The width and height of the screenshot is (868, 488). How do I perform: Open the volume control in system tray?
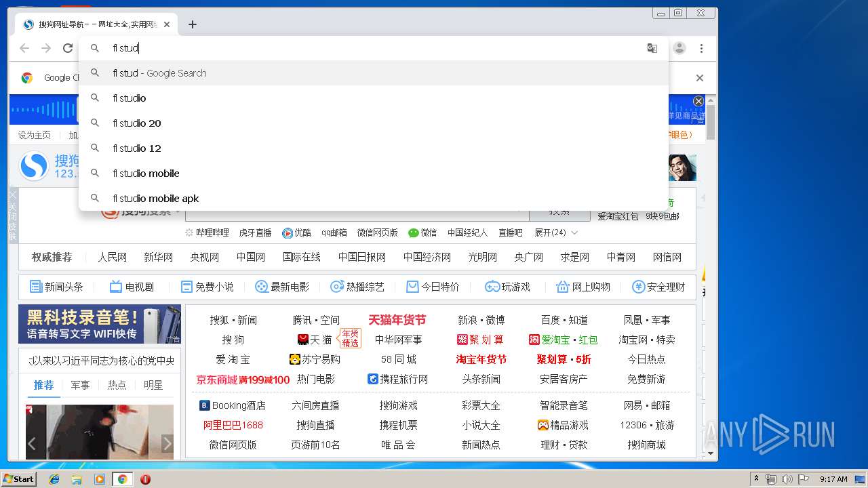pyautogui.click(x=787, y=479)
